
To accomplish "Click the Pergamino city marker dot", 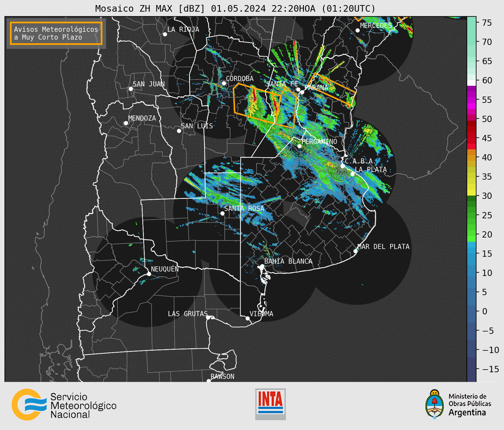I will click(x=299, y=146).
